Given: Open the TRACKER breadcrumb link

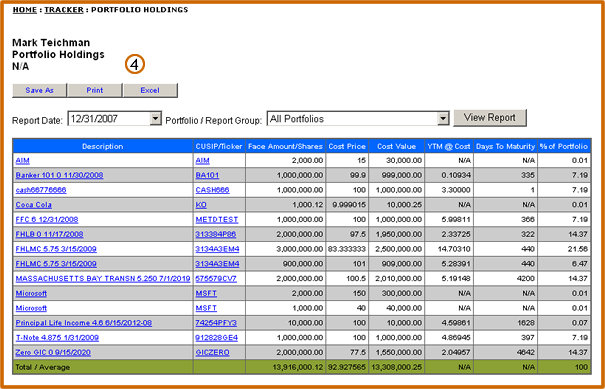Looking at the screenshot, I should 64,10.
